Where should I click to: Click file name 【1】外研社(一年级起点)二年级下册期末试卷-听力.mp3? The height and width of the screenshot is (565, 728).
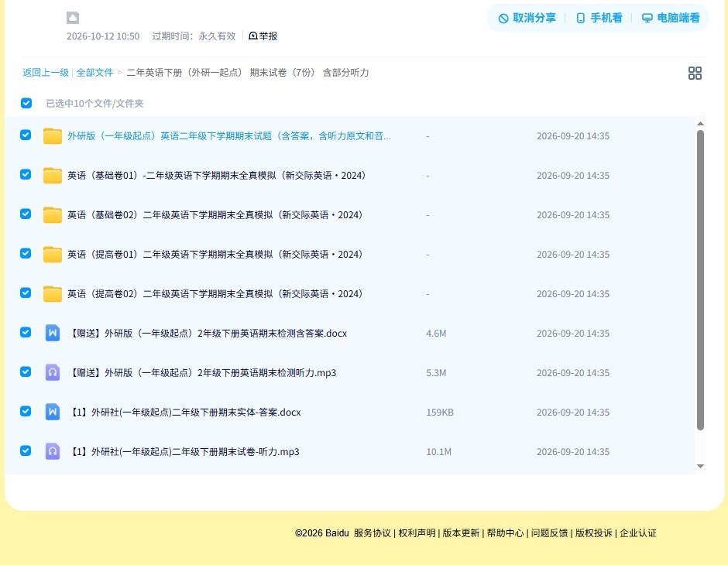point(184,451)
